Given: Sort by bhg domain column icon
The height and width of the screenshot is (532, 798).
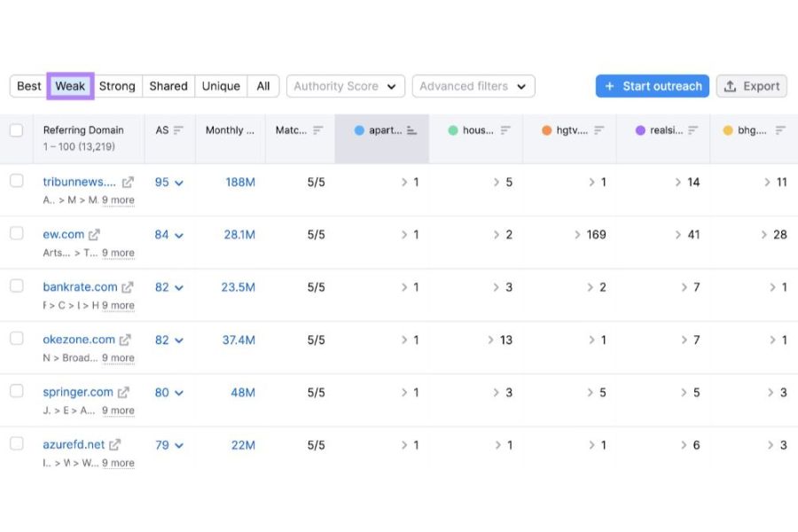Looking at the screenshot, I should pos(780,130).
